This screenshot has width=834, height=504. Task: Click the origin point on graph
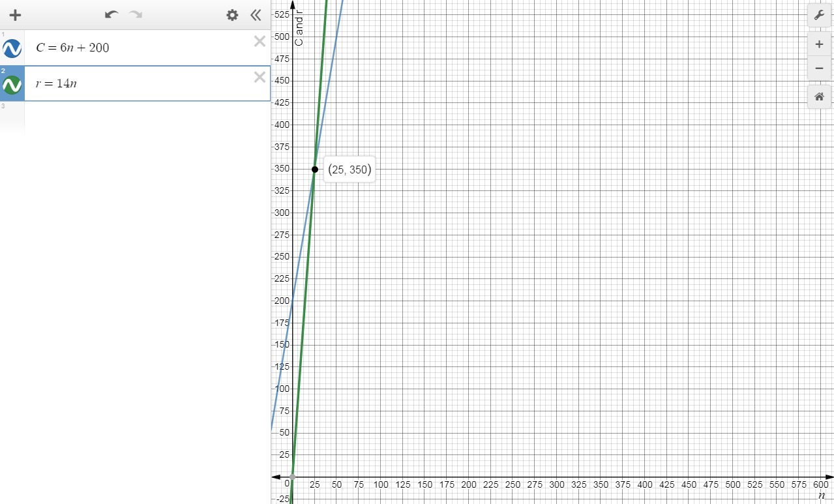[293, 477]
